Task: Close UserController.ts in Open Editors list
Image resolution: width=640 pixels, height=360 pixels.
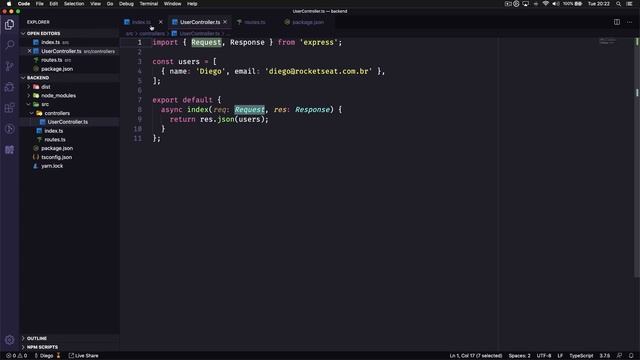Action: (29, 51)
